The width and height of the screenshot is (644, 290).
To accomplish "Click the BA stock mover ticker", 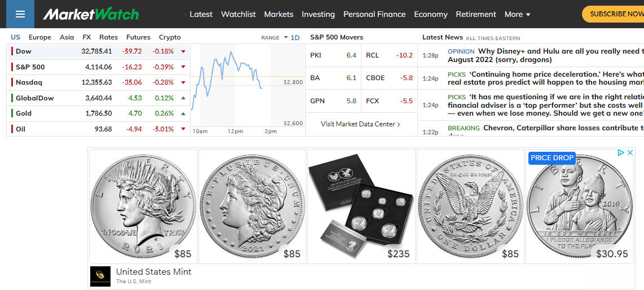I will 316,78.
